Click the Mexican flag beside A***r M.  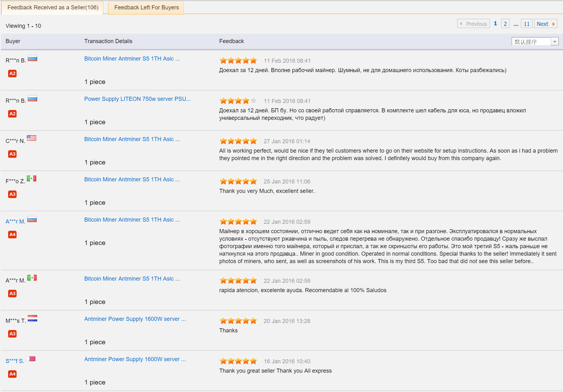32,278
